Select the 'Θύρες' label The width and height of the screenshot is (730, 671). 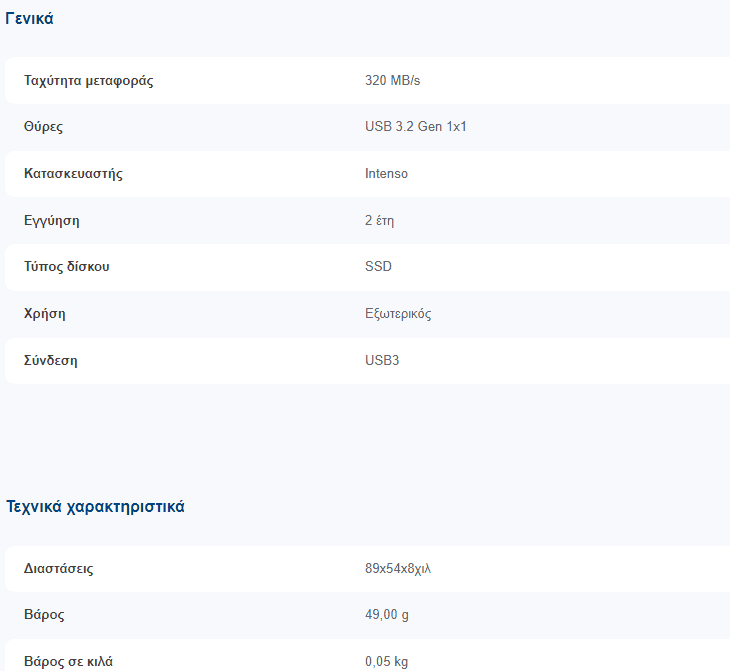point(43,127)
